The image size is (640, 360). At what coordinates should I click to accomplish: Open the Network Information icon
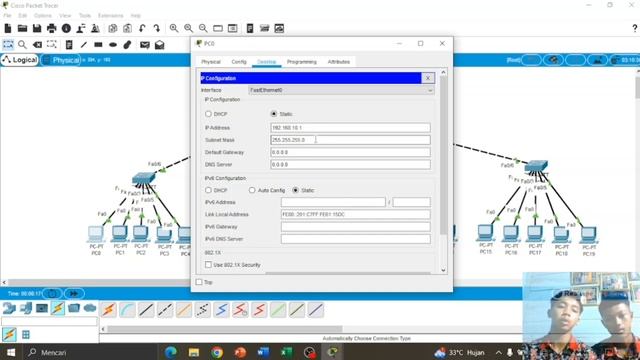(x=66, y=28)
